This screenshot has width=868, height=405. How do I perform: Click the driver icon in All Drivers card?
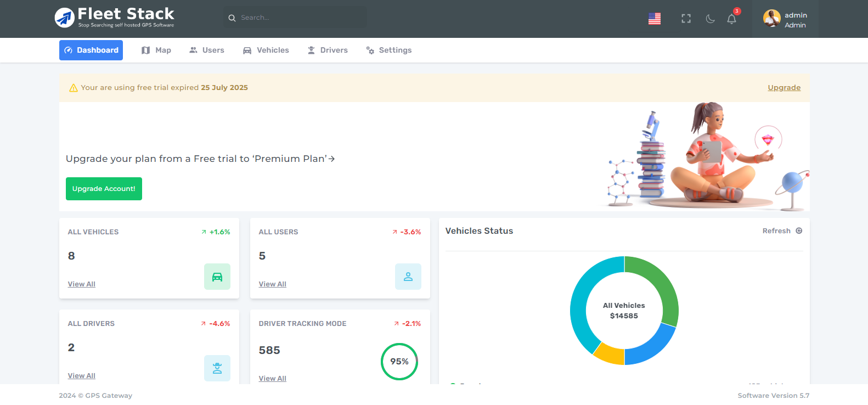[x=217, y=368]
